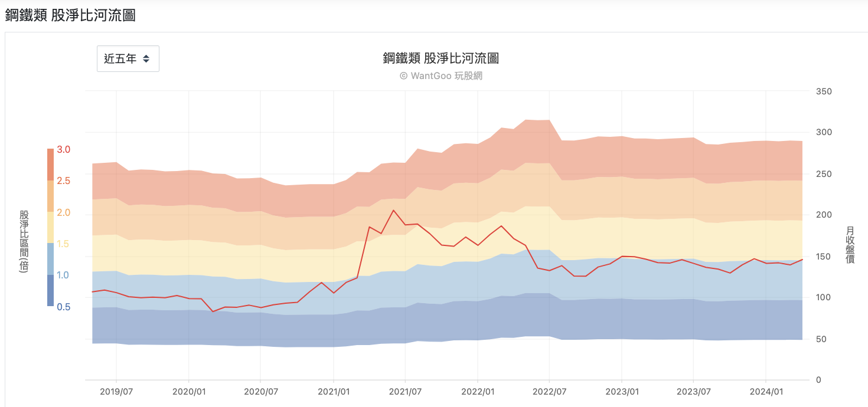Select the 2.5 light orange legend swatch
868x407 pixels.
click(x=51, y=196)
